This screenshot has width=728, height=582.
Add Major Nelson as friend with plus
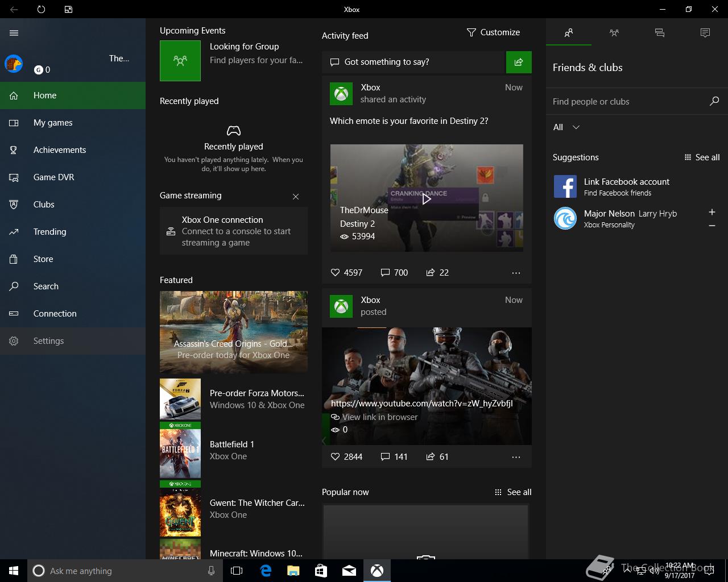(x=712, y=212)
